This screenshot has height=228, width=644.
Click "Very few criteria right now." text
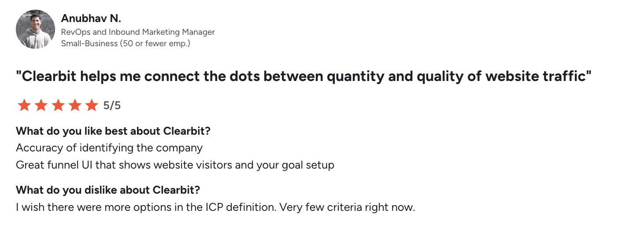pyautogui.click(x=347, y=207)
